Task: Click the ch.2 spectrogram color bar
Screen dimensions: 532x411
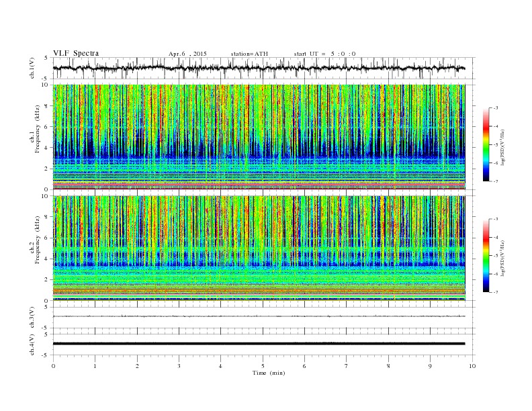Action: pos(486,256)
